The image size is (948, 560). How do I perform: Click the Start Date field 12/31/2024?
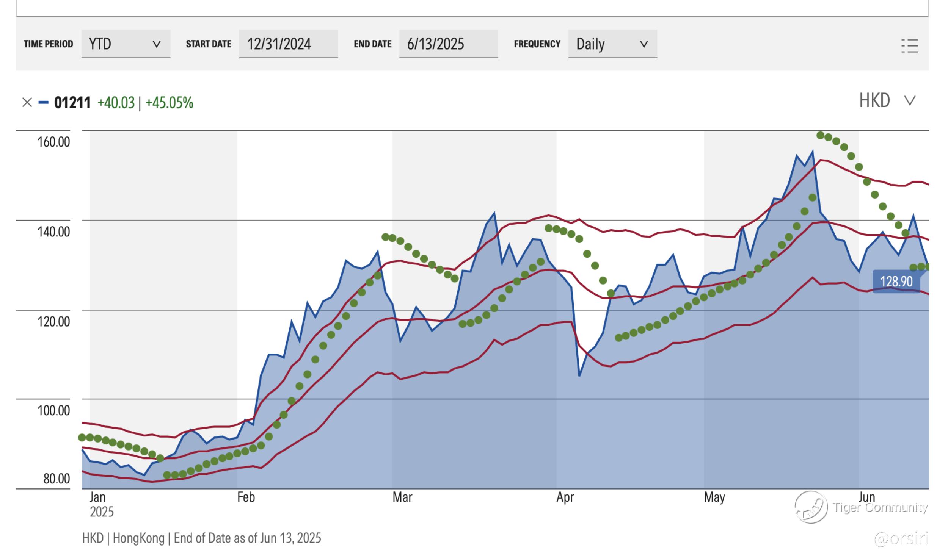pyautogui.click(x=288, y=44)
